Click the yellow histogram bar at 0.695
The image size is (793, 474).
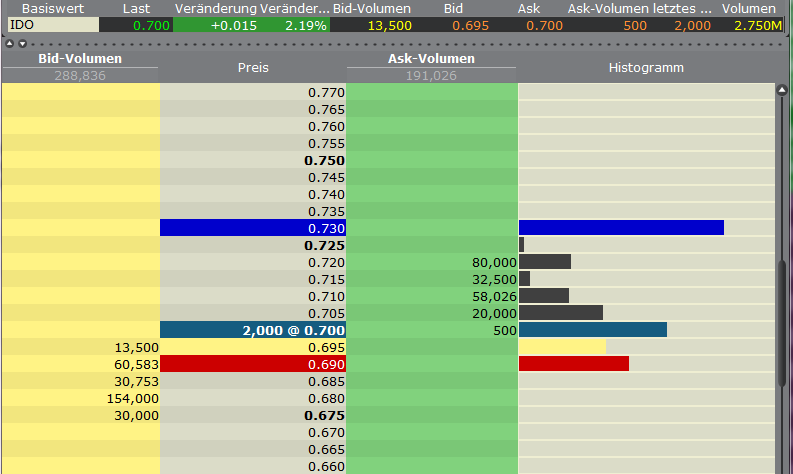[562, 347]
